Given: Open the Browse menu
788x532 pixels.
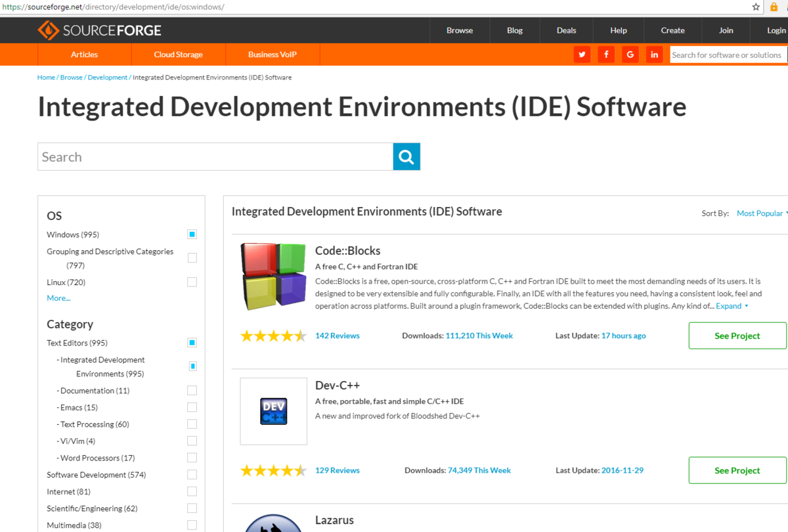Looking at the screenshot, I should [460, 30].
